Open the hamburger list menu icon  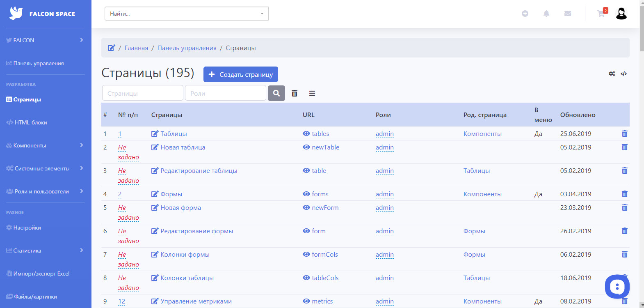[312, 93]
